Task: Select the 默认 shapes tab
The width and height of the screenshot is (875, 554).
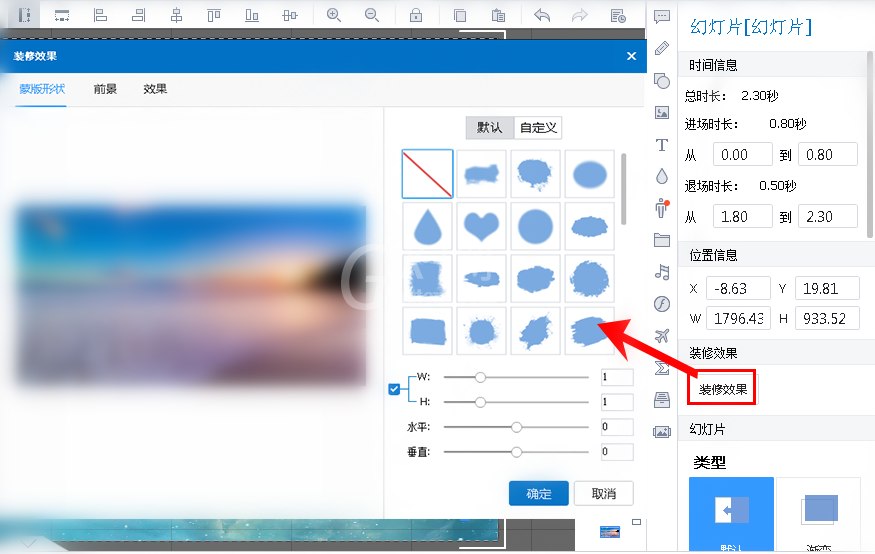Action: pos(489,128)
